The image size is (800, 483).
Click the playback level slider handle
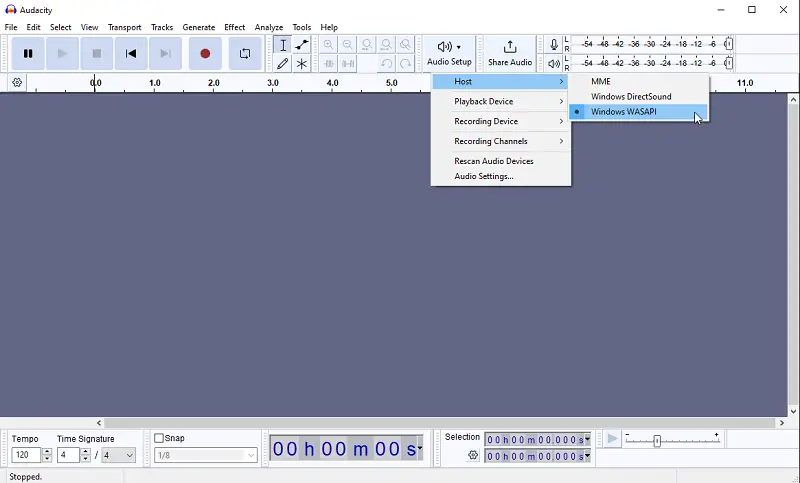[729, 63]
